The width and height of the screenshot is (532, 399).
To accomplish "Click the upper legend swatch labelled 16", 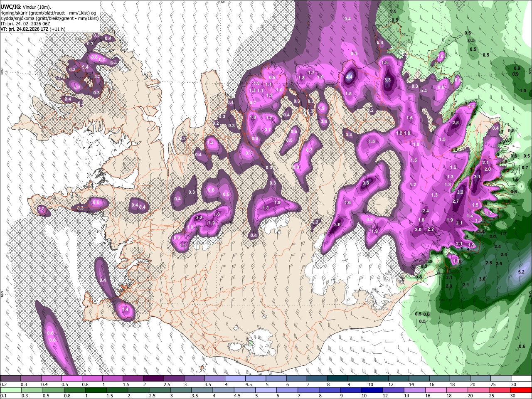I will [x=439, y=379].
